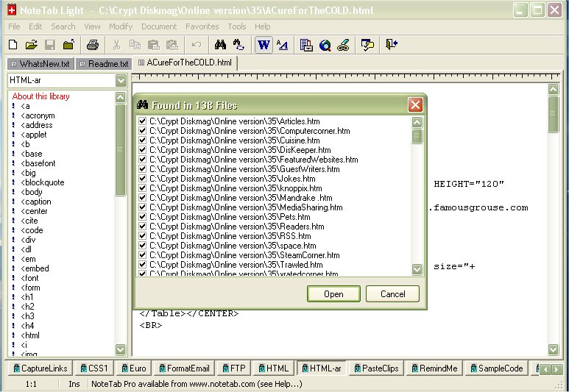Select the FormatEmail clipbook tab
Image resolution: width=569 pixels, height=392 pixels.
(184, 368)
